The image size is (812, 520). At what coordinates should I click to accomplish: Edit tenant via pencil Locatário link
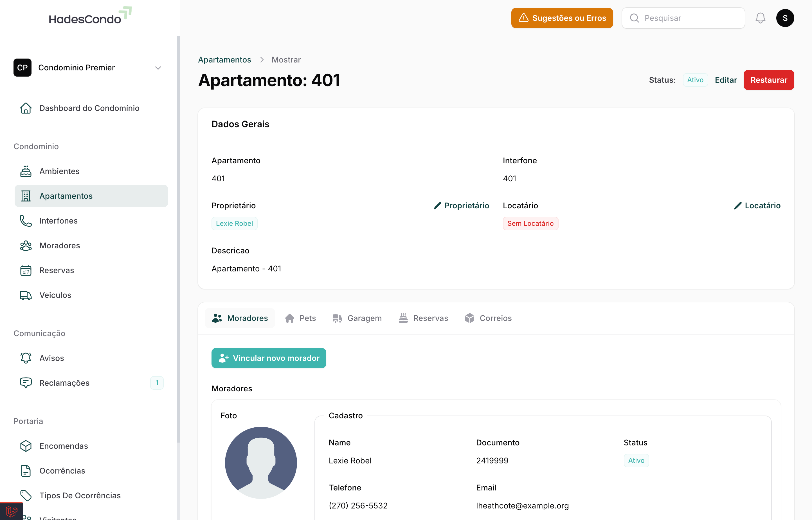[x=757, y=206]
